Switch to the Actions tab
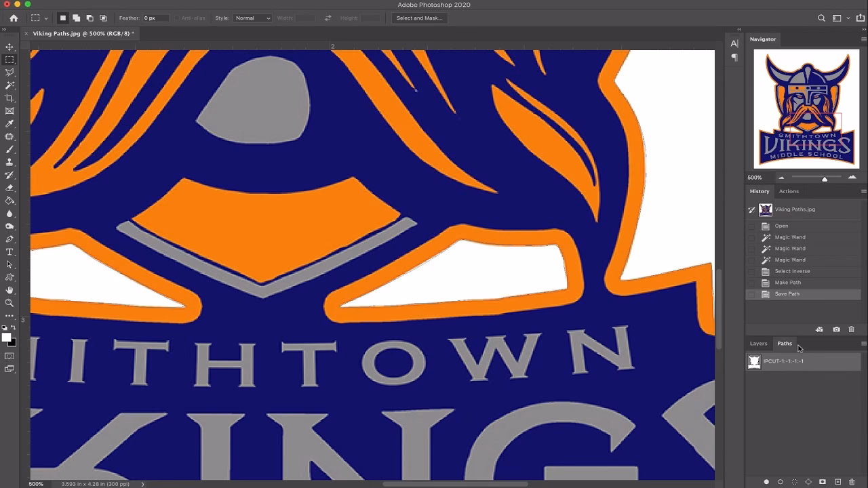 pyautogui.click(x=789, y=191)
